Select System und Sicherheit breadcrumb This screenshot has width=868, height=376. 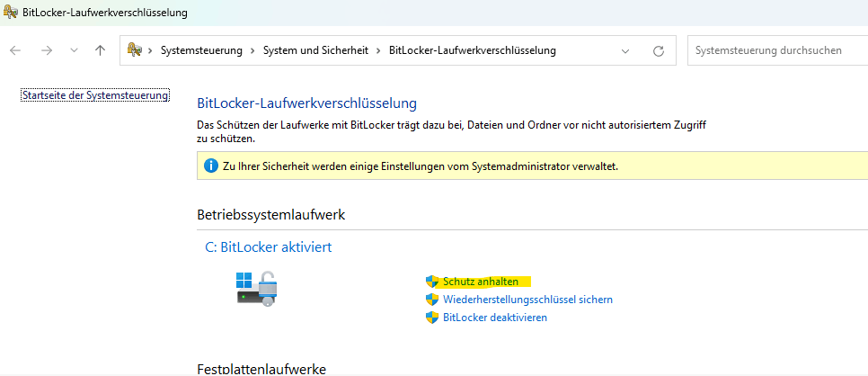[x=315, y=50]
